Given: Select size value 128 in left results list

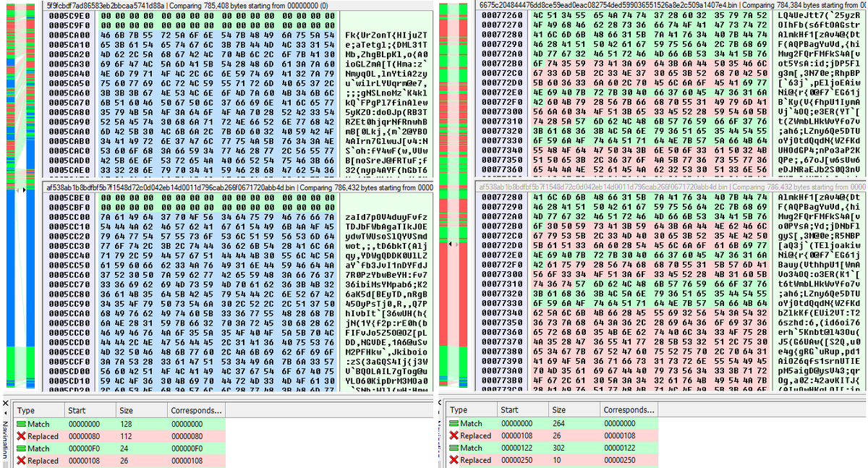Looking at the screenshot, I should [x=126, y=423].
